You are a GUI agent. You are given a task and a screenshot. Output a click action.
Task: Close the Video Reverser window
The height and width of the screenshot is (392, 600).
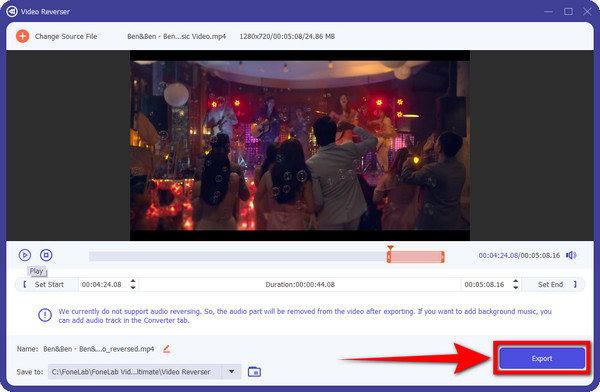click(x=587, y=11)
